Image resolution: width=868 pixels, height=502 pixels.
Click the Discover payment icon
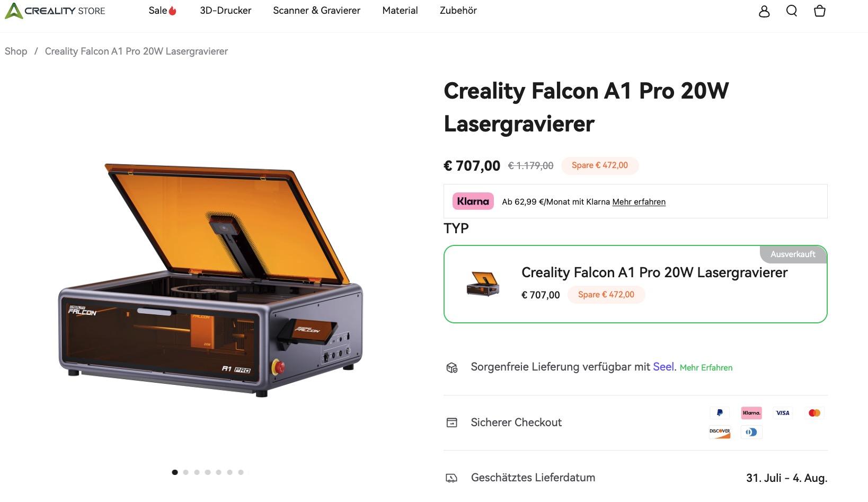720,432
